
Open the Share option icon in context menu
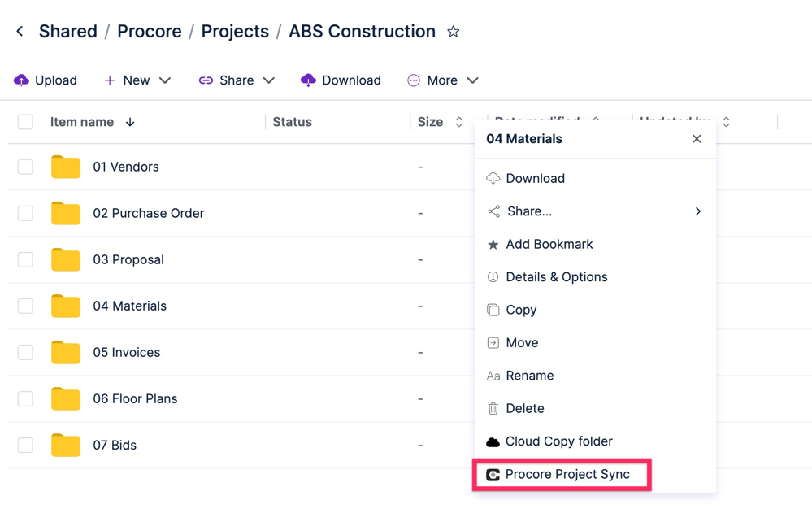493,211
